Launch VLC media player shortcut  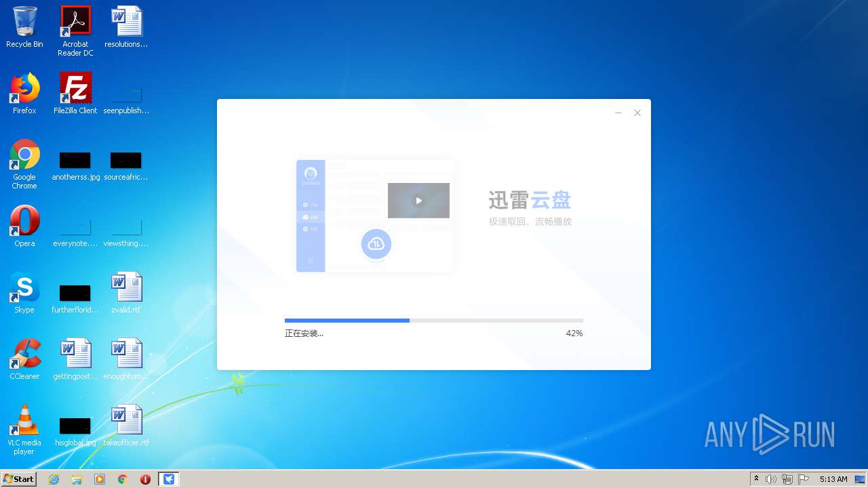[x=24, y=430]
